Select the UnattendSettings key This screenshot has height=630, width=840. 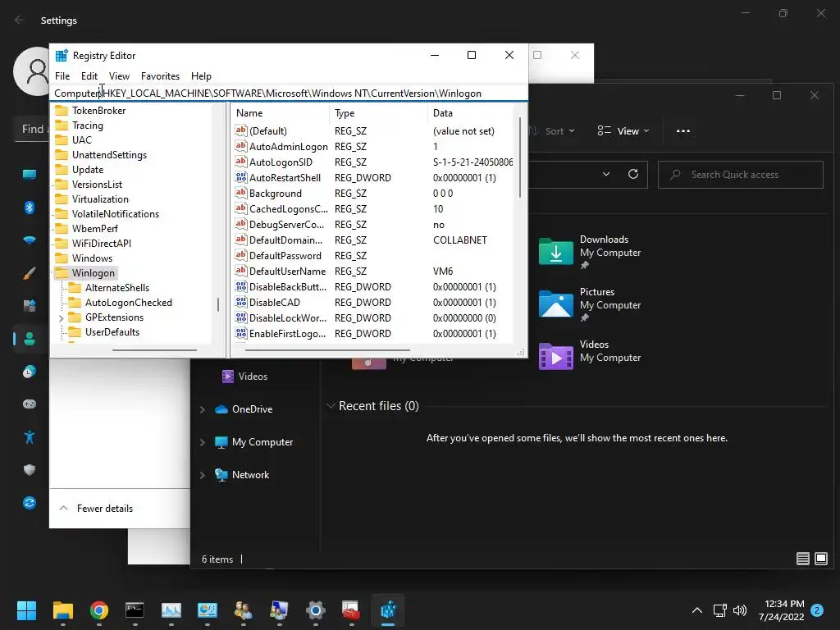109,155
